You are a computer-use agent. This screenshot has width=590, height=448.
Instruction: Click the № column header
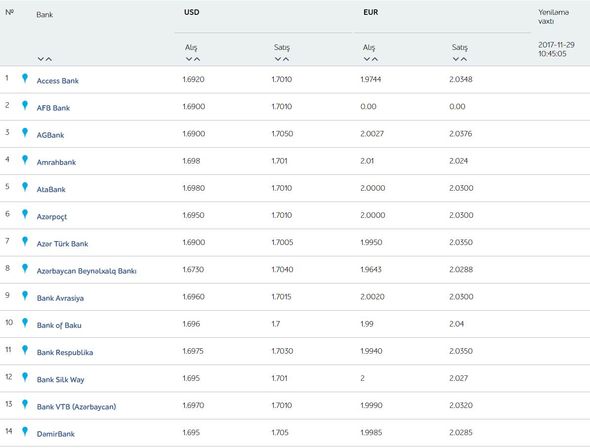[x=10, y=12]
